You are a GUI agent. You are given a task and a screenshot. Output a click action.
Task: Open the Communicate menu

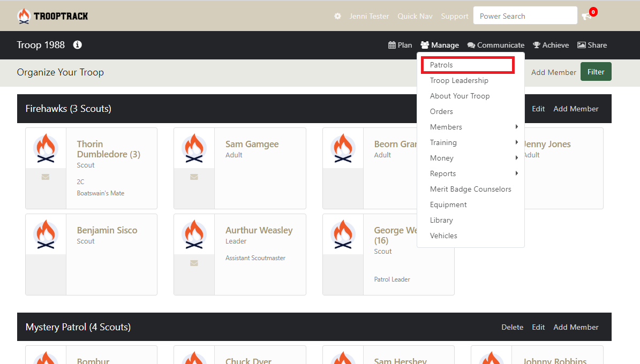pos(496,45)
